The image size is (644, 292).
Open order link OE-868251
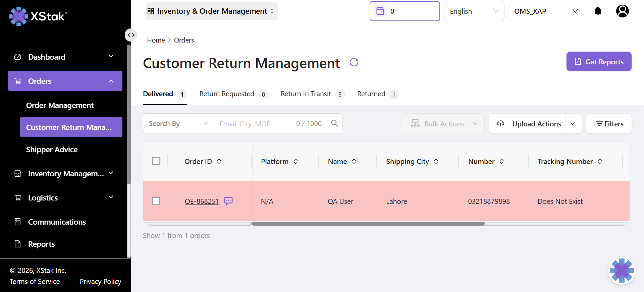pos(202,201)
